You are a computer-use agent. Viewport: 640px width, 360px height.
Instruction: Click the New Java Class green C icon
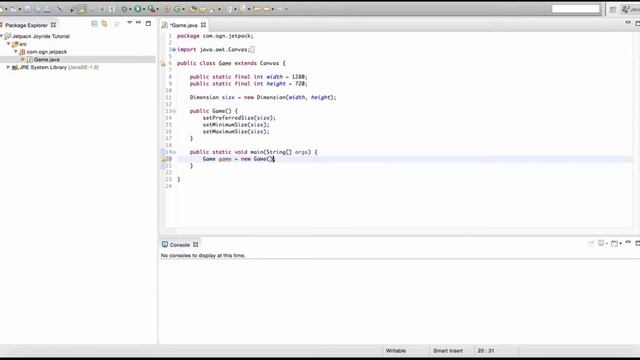coord(178,9)
